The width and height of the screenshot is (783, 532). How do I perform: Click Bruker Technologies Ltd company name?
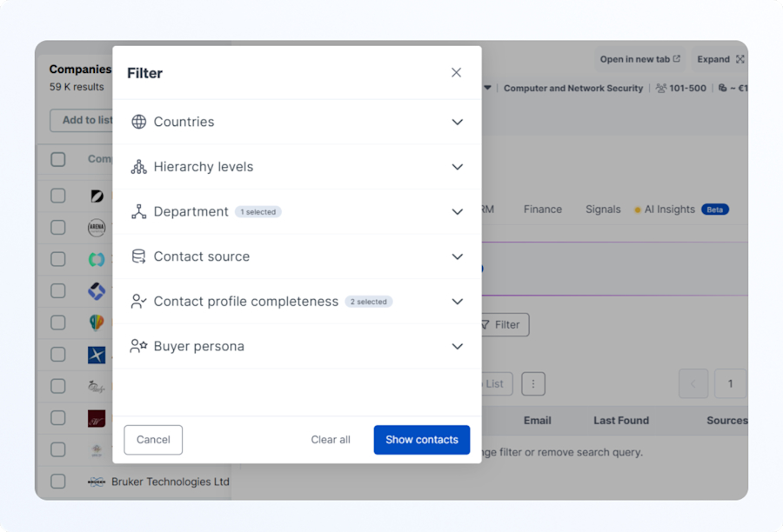(171, 482)
